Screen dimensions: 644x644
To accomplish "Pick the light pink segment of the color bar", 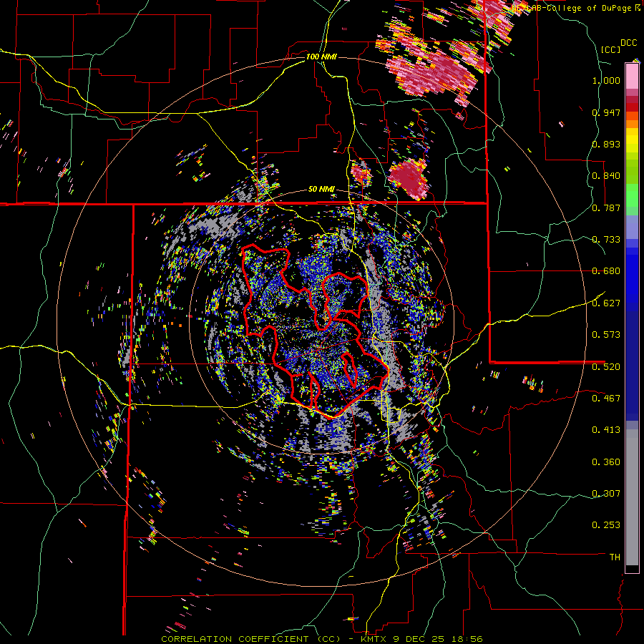I will 632,76.
